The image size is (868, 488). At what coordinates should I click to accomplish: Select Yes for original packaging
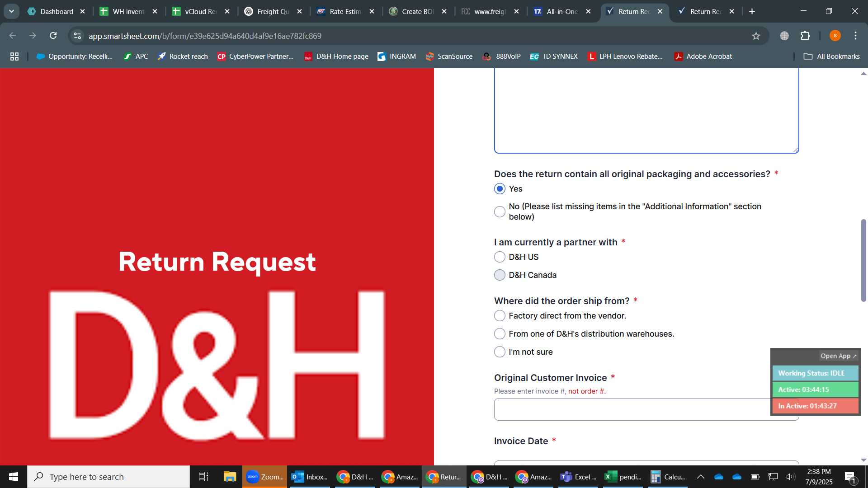(x=500, y=189)
